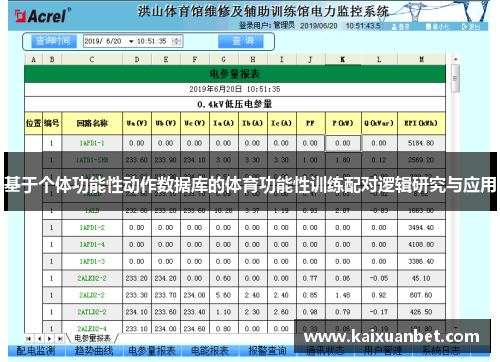Click the time field spinner arrows

coord(176,41)
